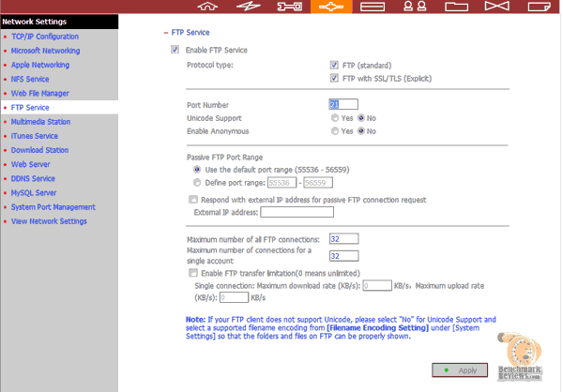
Task: Open iTunes Service settings
Action: (35, 136)
